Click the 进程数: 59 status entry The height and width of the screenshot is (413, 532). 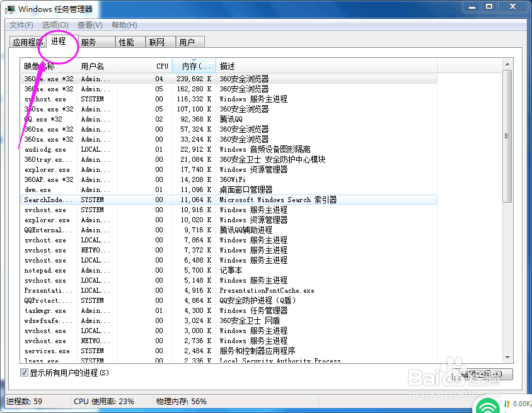[x=24, y=402]
